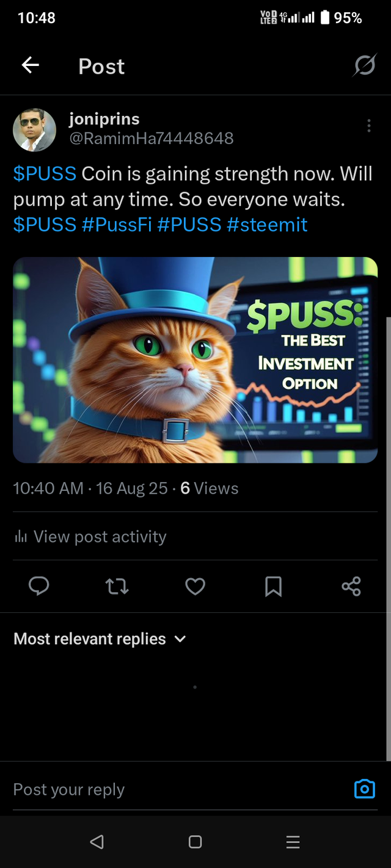Open View post activity
The width and height of the screenshot is (391, 868).
coord(90,537)
